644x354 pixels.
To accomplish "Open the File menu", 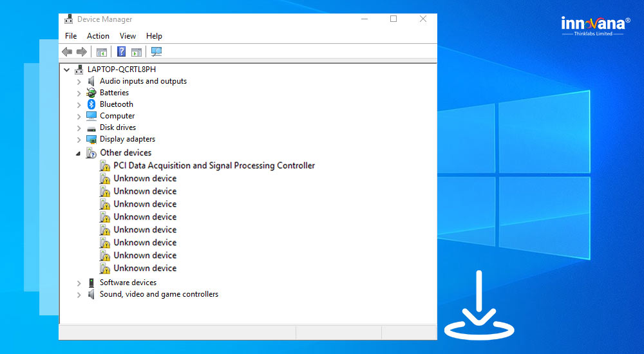I will tap(71, 36).
